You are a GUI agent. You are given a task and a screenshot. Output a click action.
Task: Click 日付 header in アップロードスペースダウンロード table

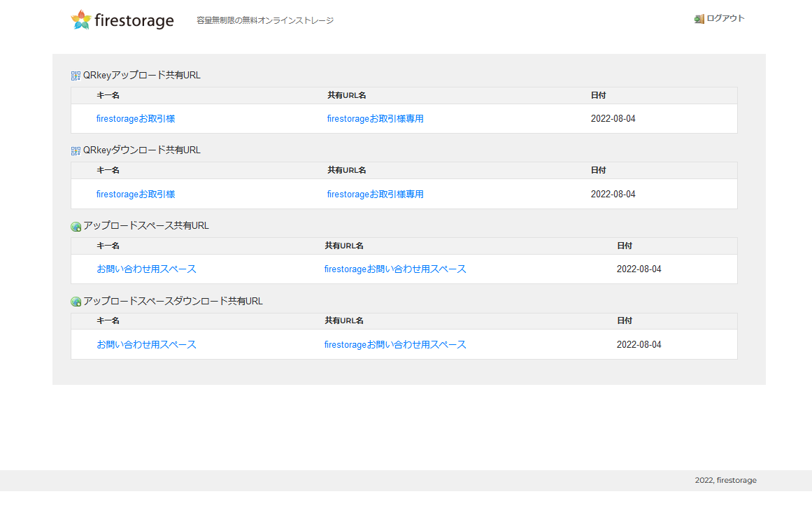pyautogui.click(x=625, y=320)
